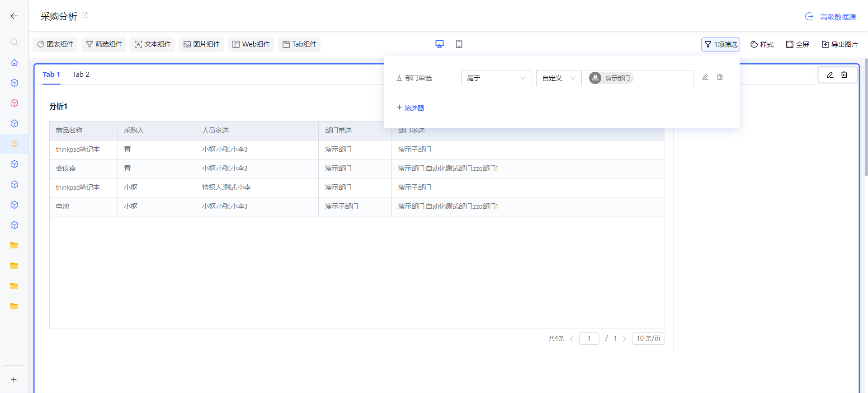Click the page number input box
This screenshot has height=393, width=868.
[589, 338]
